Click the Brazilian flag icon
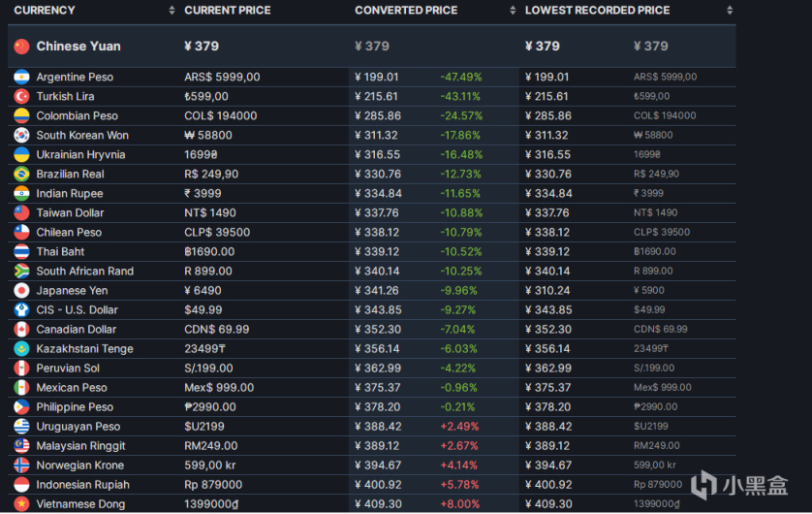 pyautogui.click(x=21, y=175)
